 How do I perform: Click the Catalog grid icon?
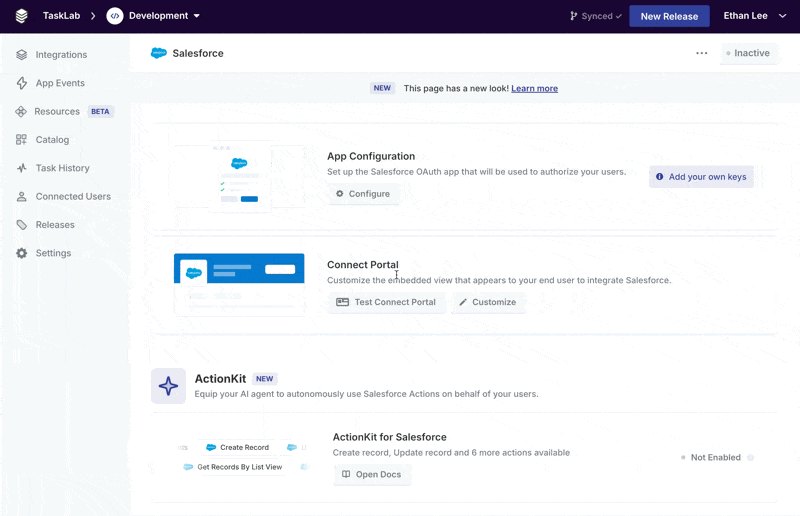click(x=21, y=140)
